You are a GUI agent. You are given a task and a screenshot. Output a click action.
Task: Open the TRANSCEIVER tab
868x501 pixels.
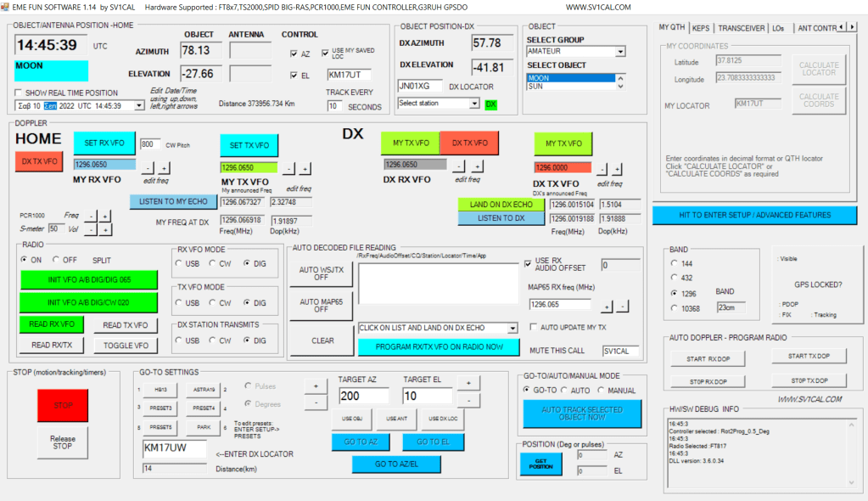[x=741, y=28]
